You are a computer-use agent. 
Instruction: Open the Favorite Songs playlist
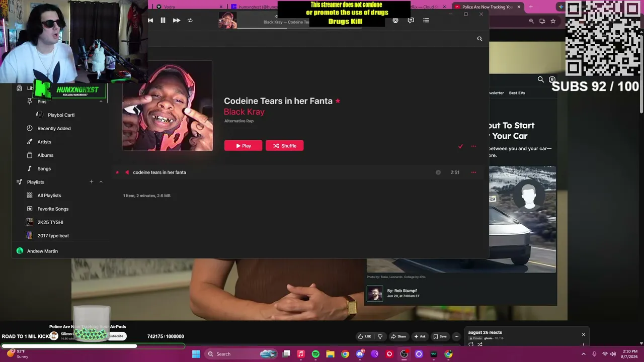tap(53, 209)
